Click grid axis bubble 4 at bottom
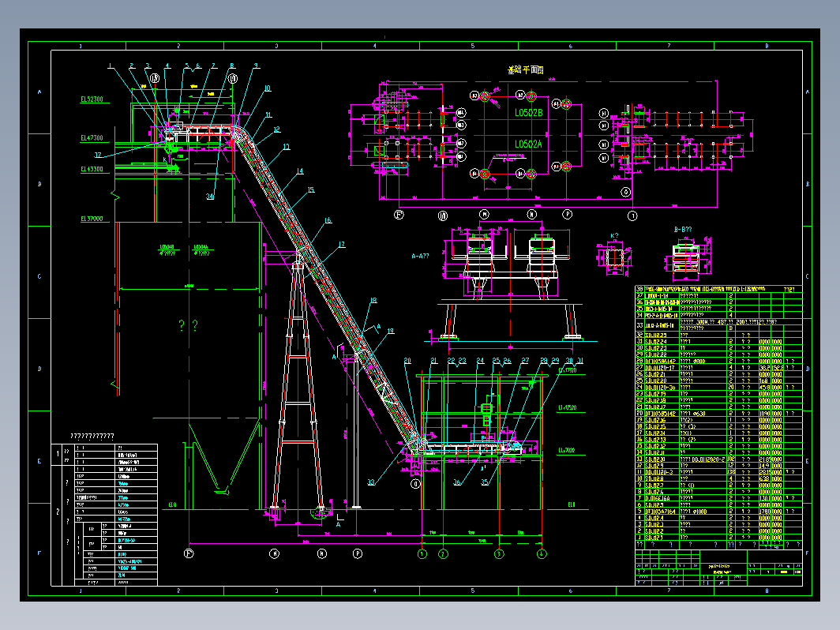 (542, 554)
